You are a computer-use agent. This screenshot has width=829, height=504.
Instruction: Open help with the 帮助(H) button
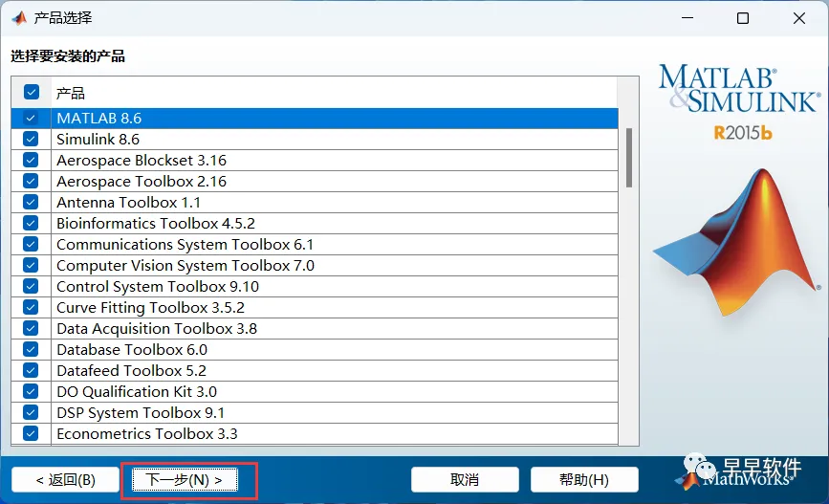[584, 480]
